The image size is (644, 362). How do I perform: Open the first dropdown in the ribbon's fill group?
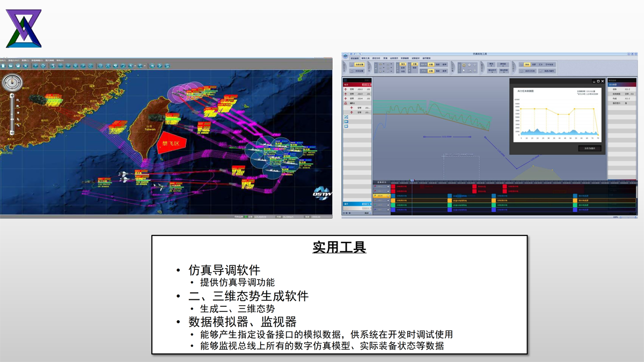[x=491, y=64]
